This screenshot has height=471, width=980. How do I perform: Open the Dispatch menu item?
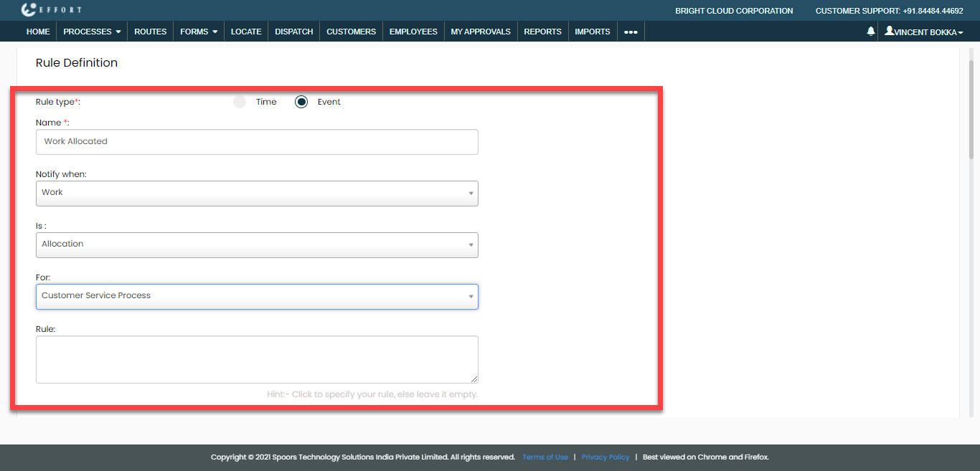click(294, 32)
